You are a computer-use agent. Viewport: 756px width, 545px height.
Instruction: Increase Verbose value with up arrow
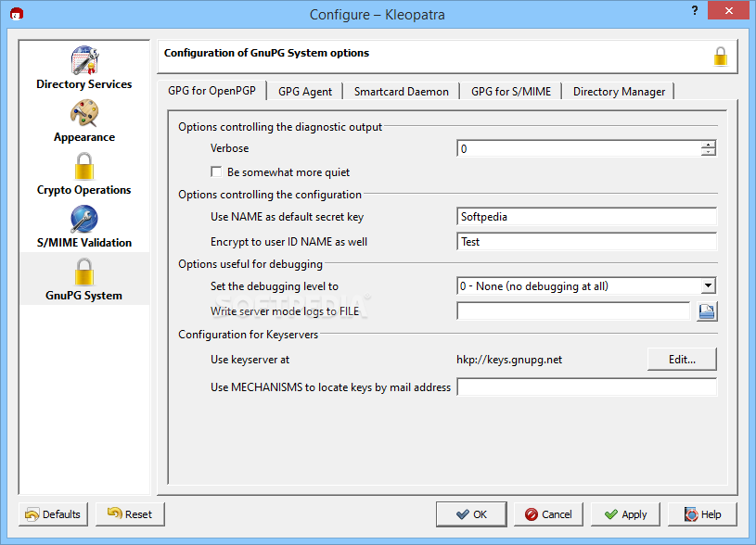[709, 145]
